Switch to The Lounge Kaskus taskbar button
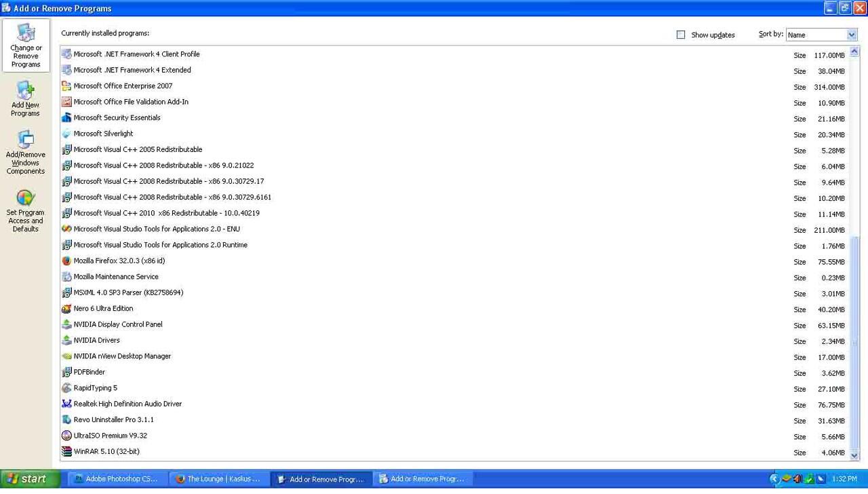868x494 pixels. (x=218, y=479)
